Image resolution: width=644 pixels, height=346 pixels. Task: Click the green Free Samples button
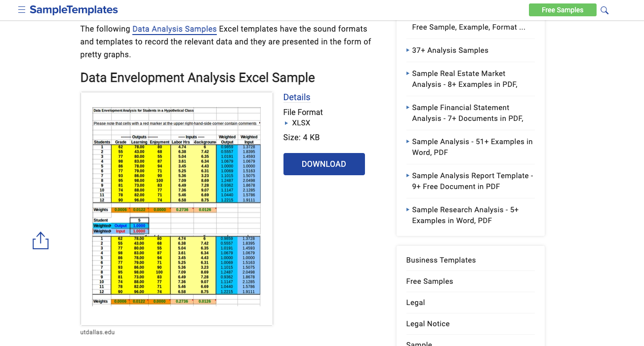pos(563,9)
